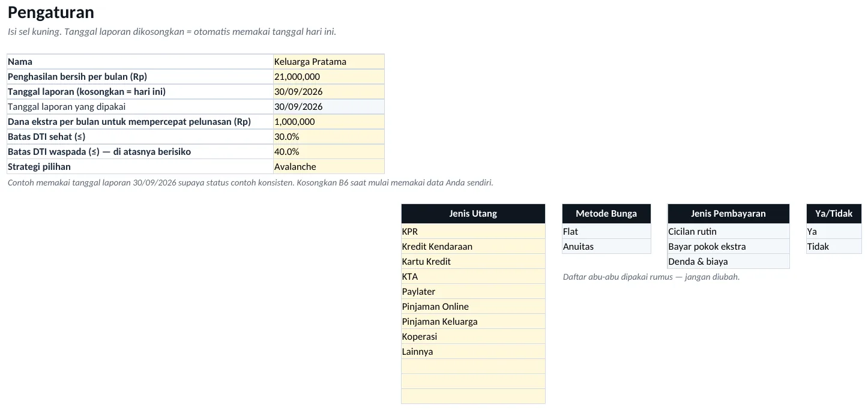Click the 'Lainnya' cell
The width and height of the screenshot is (868, 410).
pos(473,352)
